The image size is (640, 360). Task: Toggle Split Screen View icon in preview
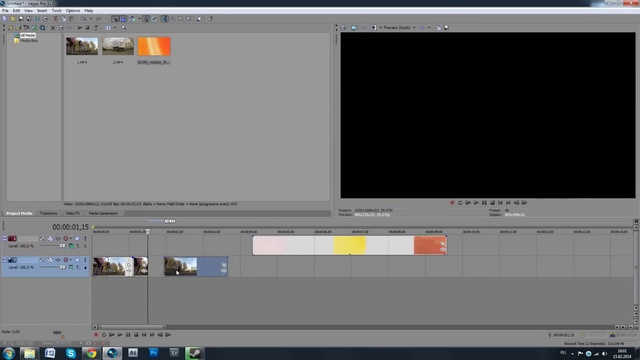click(373, 28)
